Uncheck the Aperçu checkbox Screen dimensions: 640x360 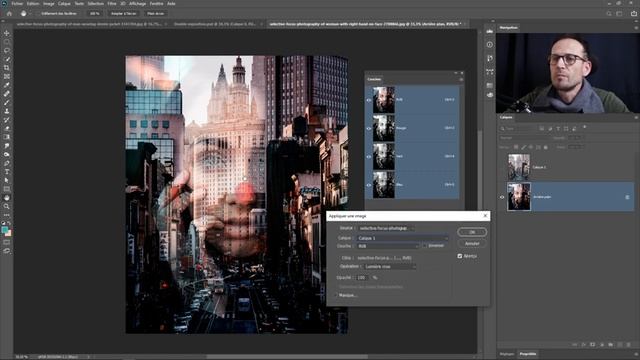460,256
